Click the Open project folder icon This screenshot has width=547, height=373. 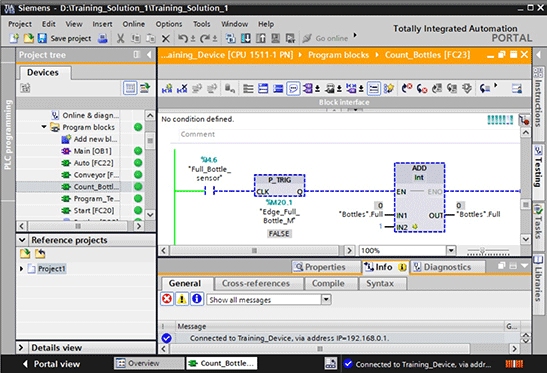coord(28,38)
